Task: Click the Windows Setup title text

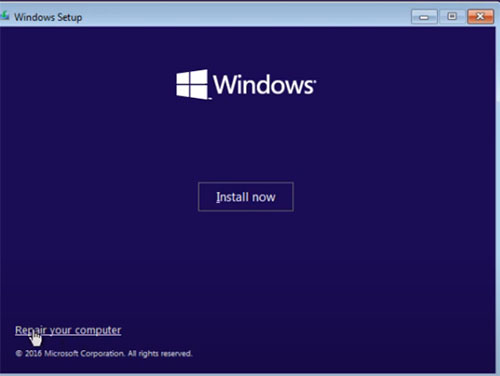Action: [x=48, y=17]
